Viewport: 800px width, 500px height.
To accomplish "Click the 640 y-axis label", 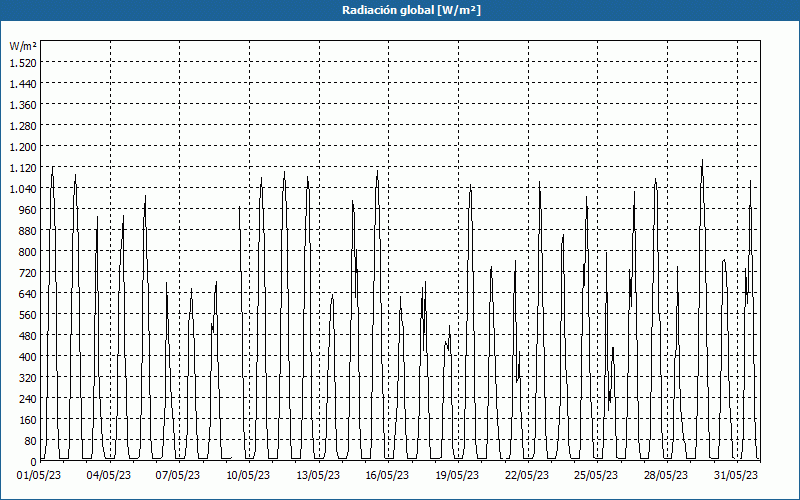I will (28, 294).
